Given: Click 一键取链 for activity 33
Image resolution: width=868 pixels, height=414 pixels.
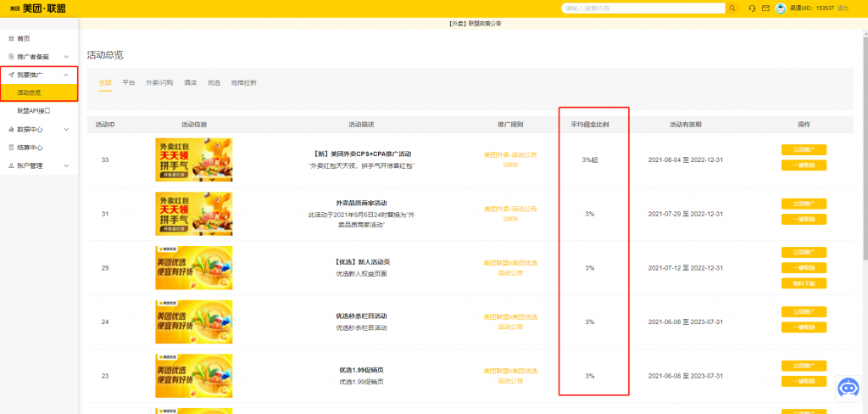Looking at the screenshot, I should (x=804, y=165).
